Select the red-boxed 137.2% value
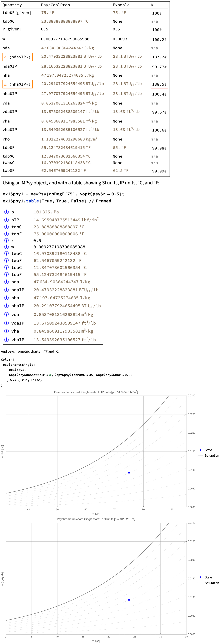This screenshot has height=644, width=220. (159, 57)
